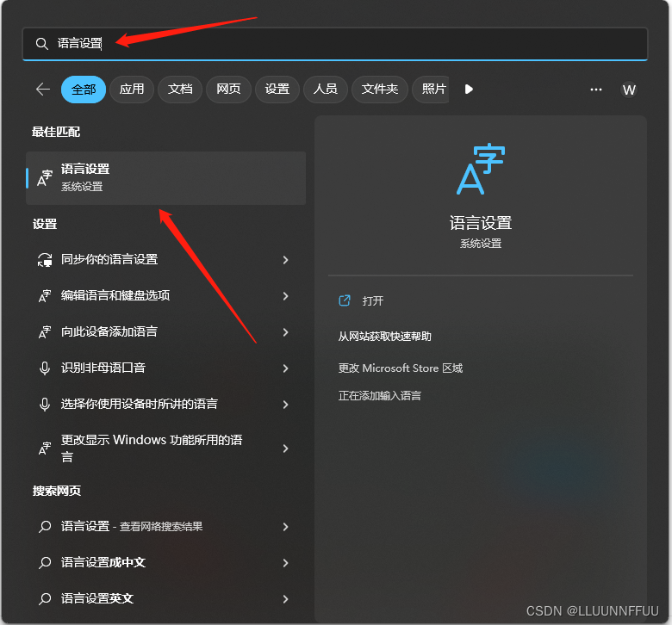The image size is (672, 625).
Task: Click the magnifier icon in search box
Action: [x=41, y=44]
